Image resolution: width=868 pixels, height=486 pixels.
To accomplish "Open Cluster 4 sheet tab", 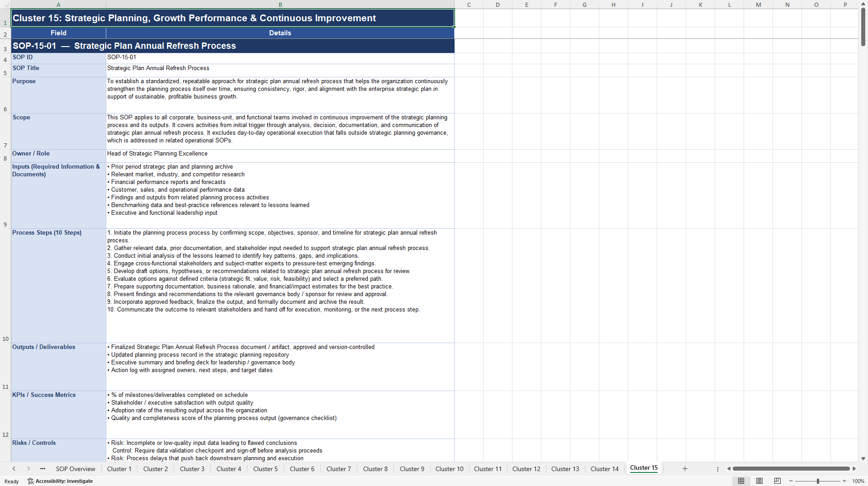I will (229, 469).
